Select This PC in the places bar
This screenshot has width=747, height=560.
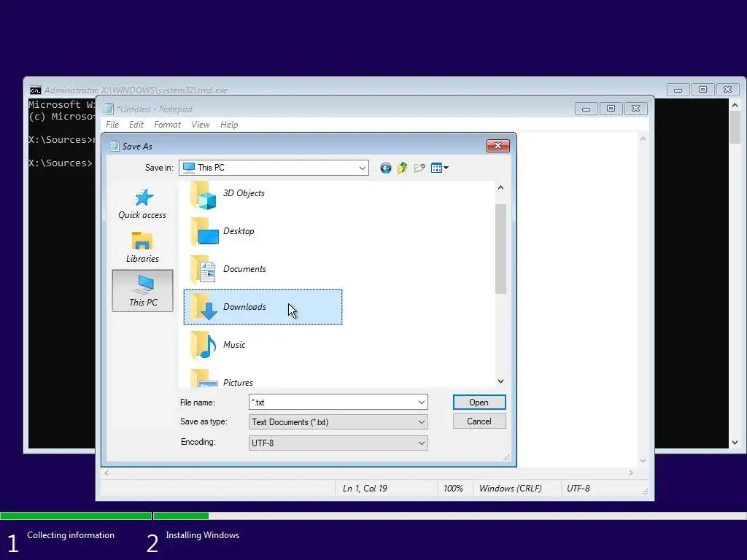142,290
